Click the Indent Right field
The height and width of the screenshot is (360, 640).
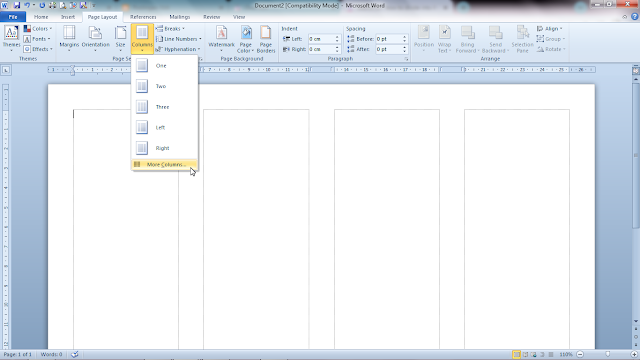[x=321, y=49]
